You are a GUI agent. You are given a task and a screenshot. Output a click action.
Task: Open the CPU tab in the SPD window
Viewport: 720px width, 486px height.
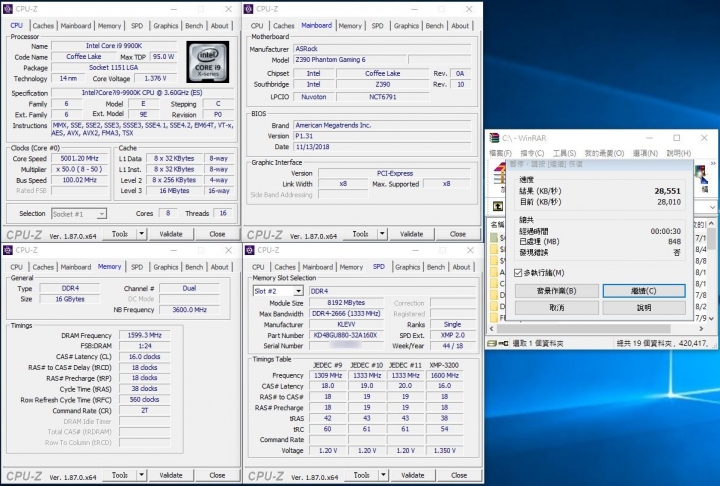pyautogui.click(x=258, y=267)
